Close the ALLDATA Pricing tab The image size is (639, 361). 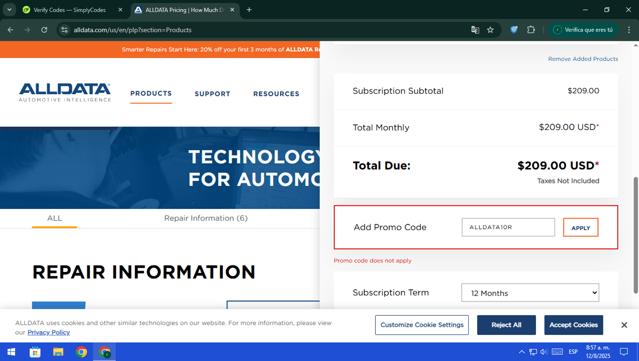(x=232, y=10)
